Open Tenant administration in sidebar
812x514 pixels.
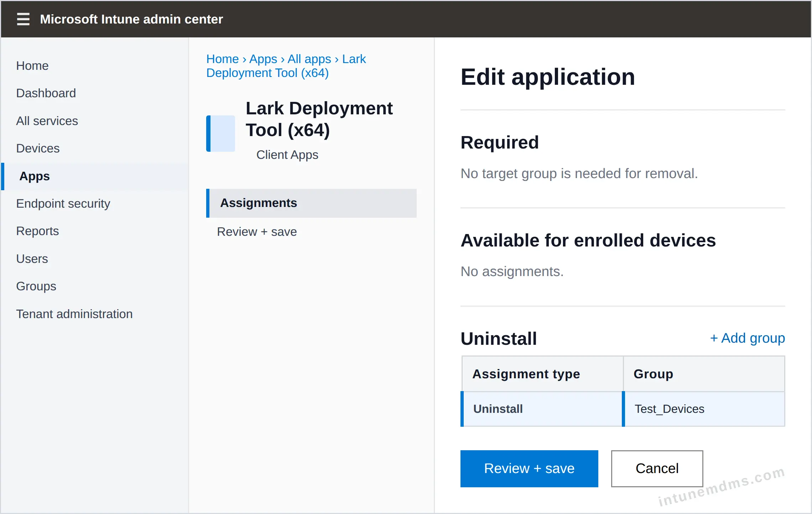click(74, 314)
